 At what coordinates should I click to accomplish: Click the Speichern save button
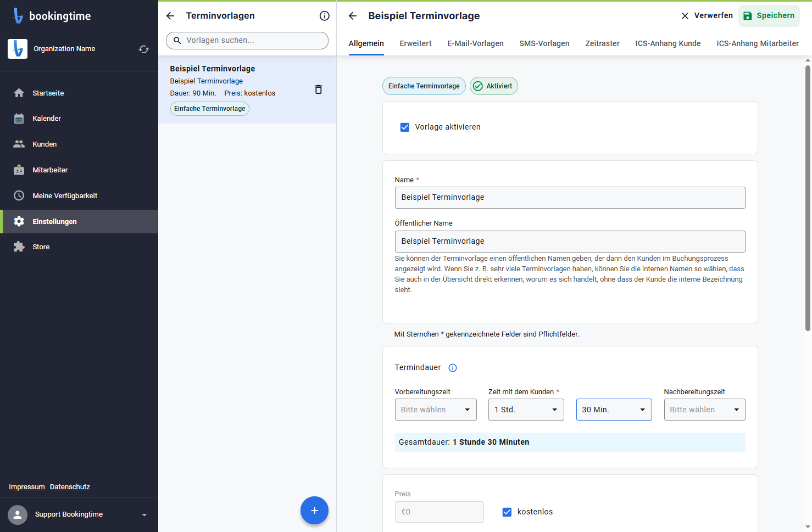(769, 16)
